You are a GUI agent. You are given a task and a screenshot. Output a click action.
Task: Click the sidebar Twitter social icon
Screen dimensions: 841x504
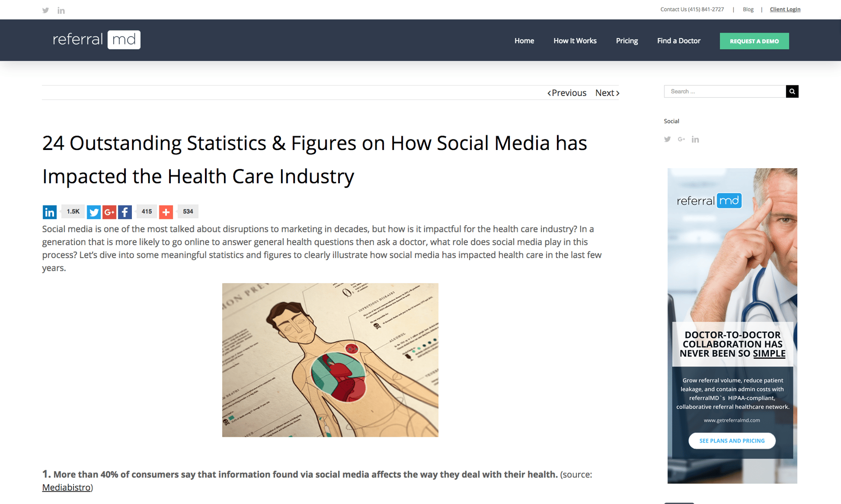point(667,139)
